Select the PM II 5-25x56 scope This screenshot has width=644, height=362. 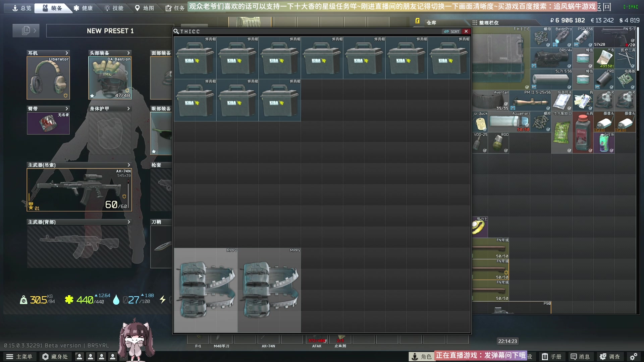530,101
